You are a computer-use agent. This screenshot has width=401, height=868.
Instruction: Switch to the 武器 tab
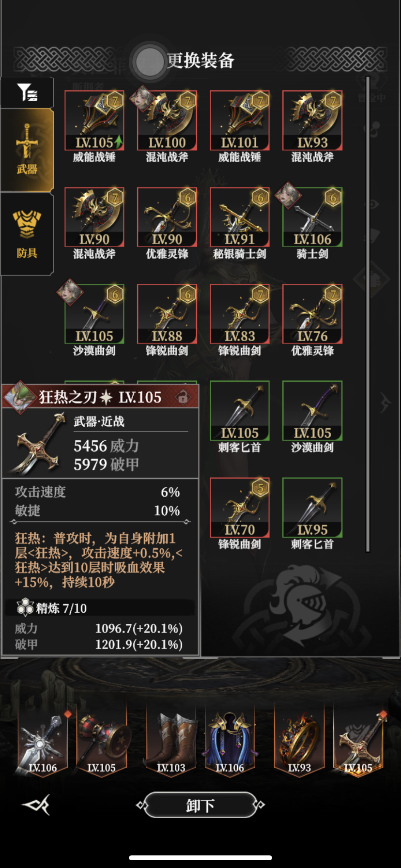tap(27, 150)
